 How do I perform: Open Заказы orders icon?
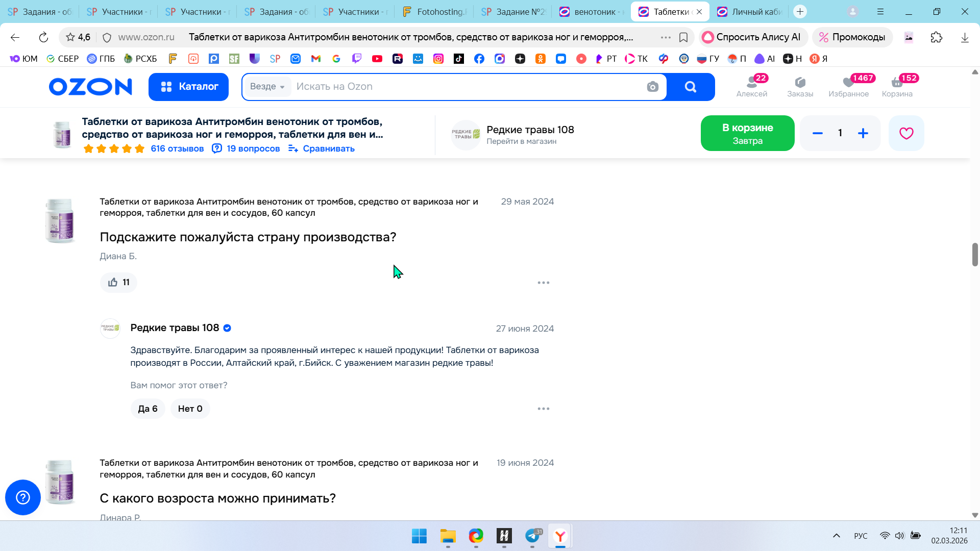800,86
